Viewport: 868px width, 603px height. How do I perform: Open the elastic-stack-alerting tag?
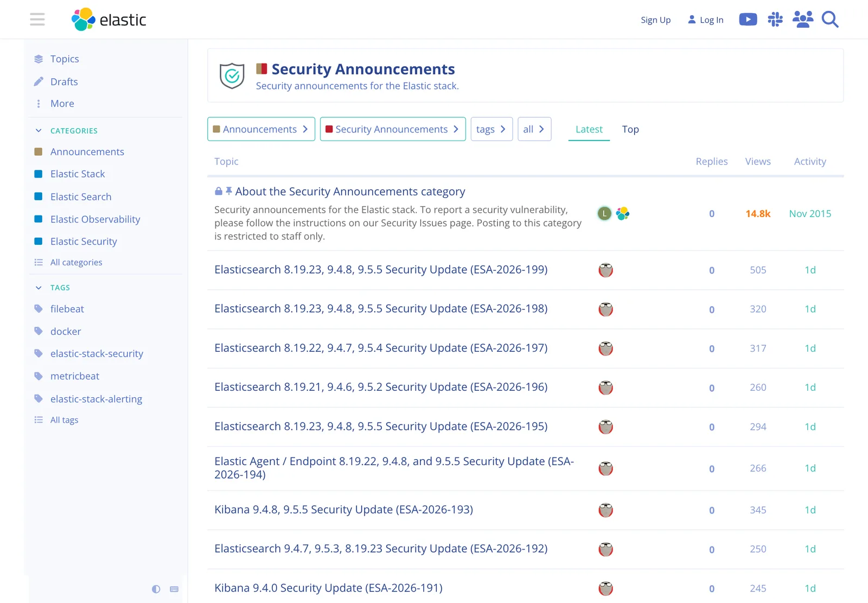pos(96,399)
